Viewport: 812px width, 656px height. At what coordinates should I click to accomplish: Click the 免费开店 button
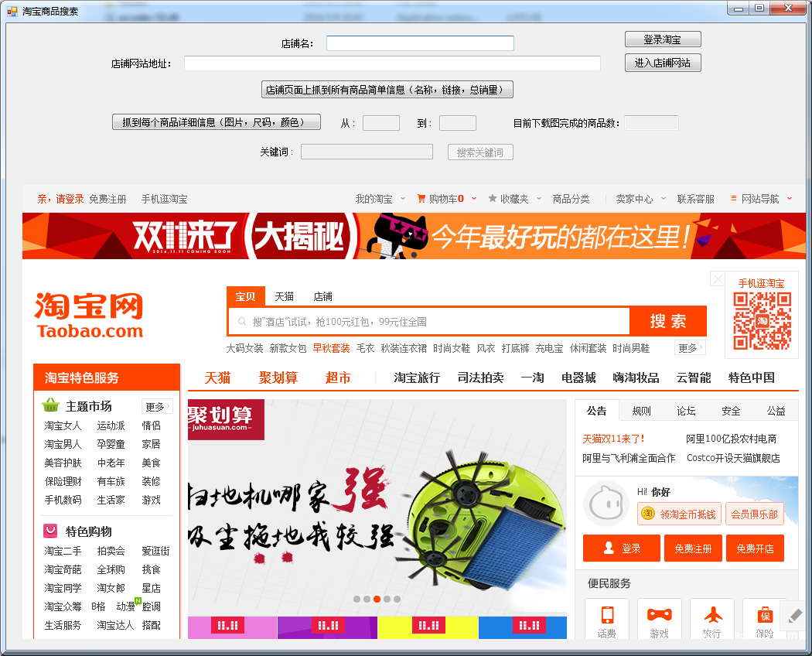tap(755, 548)
